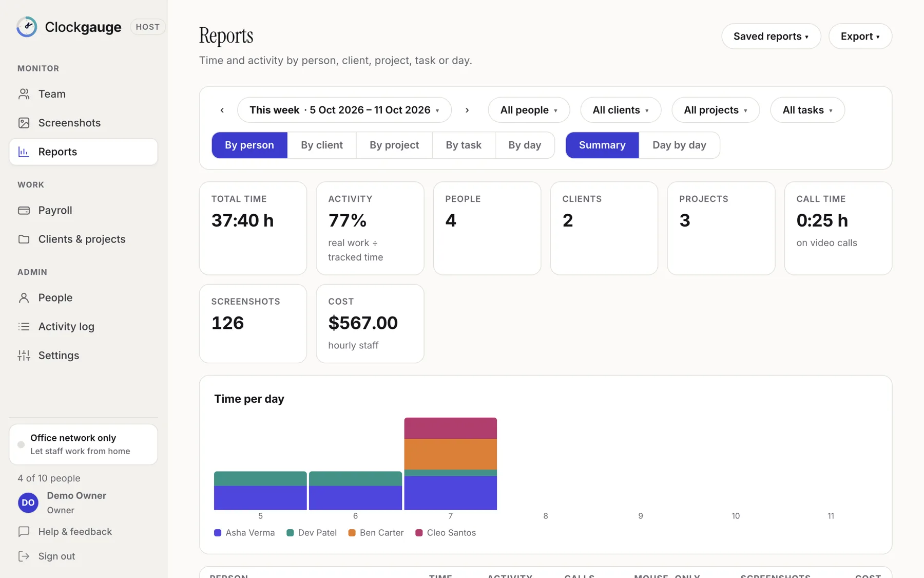Open Team via its people icon

24,94
